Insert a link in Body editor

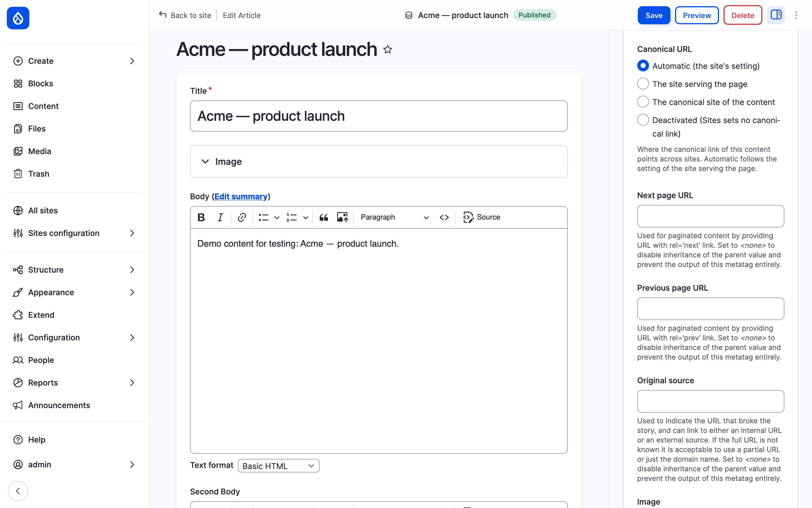pos(242,217)
